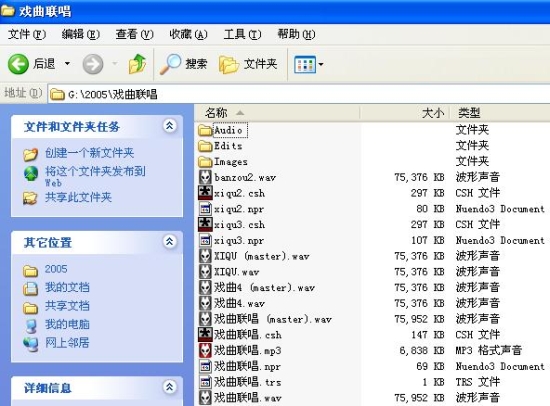Click the address bar path field

[299, 94]
